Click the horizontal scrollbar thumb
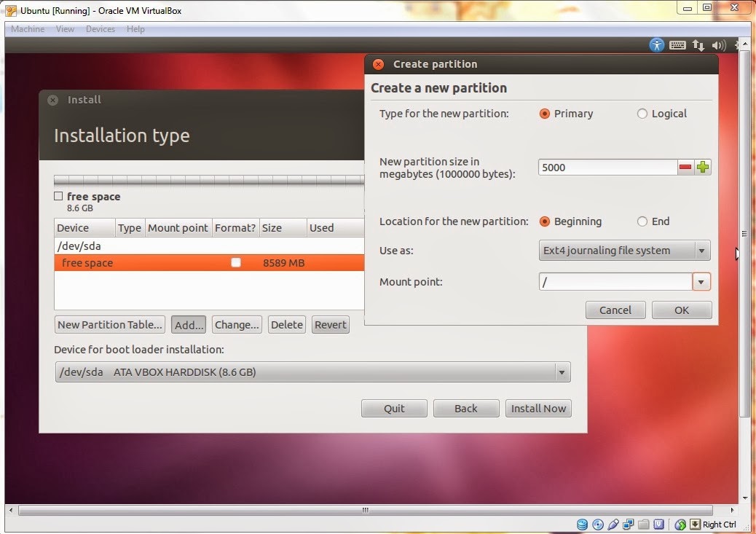The height and width of the screenshot is (534, 756). (366, 510)
